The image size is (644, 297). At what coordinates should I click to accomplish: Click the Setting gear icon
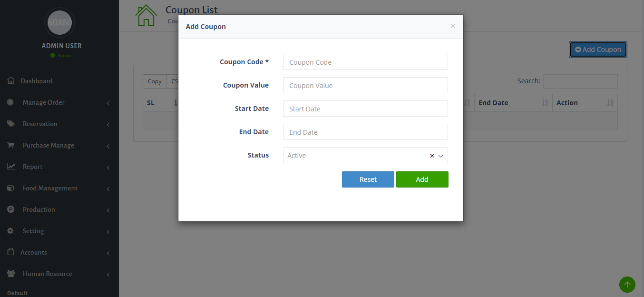pos(11,231)
